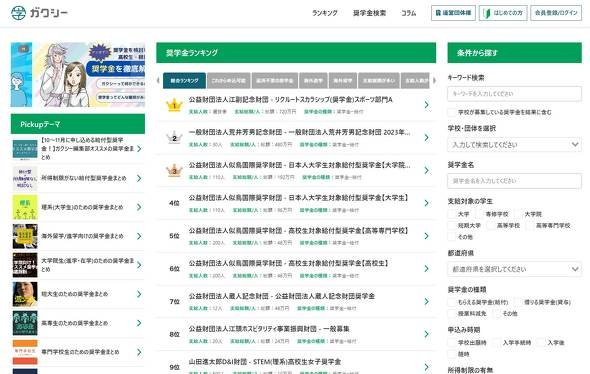
Task: Open the 都道府県 dropdown
Action: pos(514,269)
